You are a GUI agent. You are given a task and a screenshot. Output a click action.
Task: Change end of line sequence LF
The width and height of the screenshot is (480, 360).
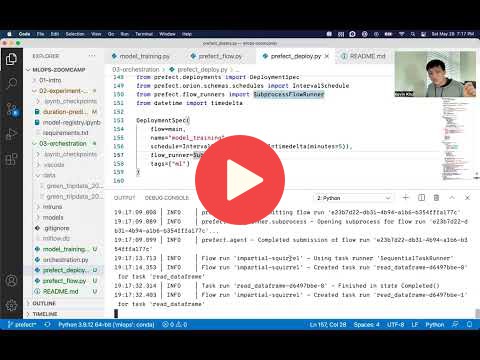coord(415,324)
